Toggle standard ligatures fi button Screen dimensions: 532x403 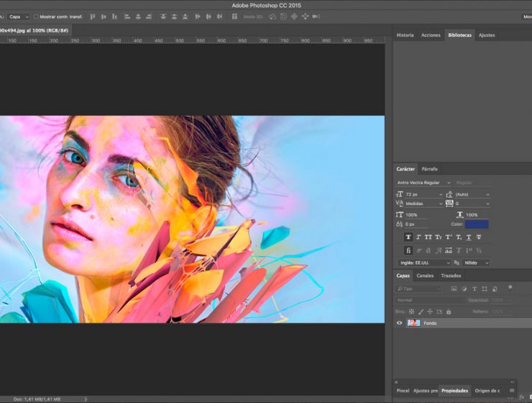click(408, 250)
